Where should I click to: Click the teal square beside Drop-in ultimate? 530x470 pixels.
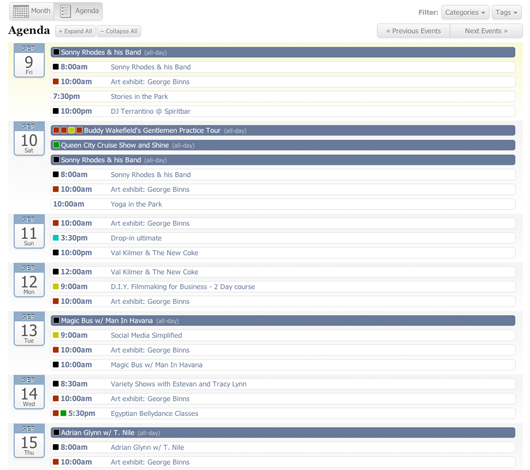[x=56, y=238]
